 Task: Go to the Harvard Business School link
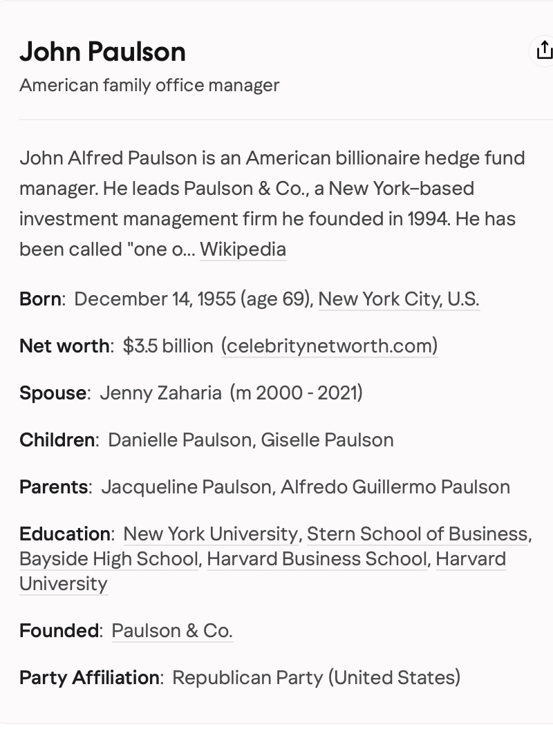[317, 558]
